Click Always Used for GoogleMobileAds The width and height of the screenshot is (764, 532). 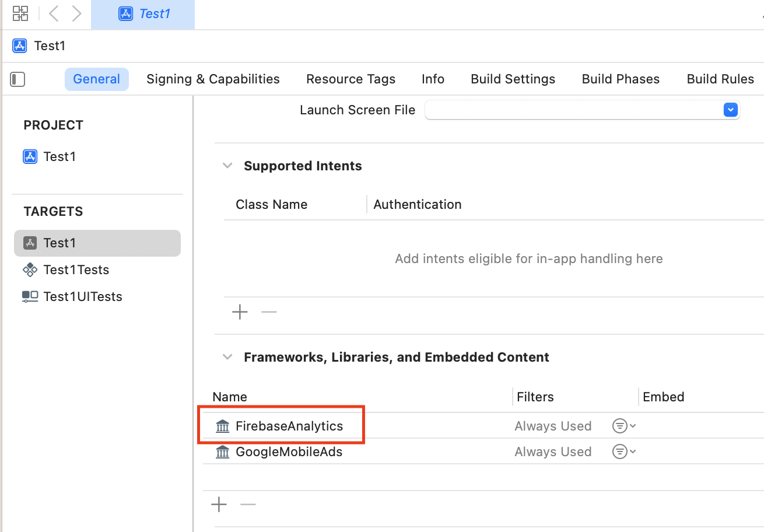[x=553, y=452]
